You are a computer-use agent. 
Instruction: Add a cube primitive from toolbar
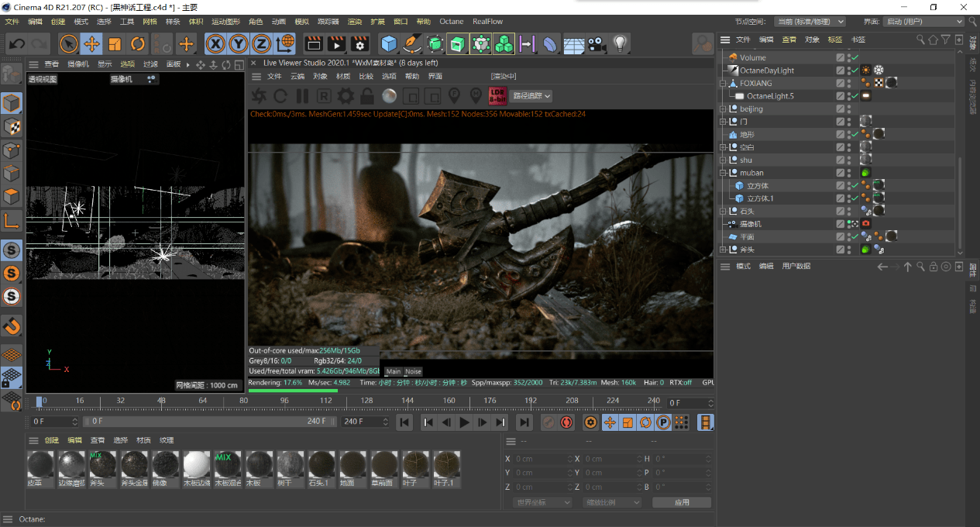click(388, 44)
